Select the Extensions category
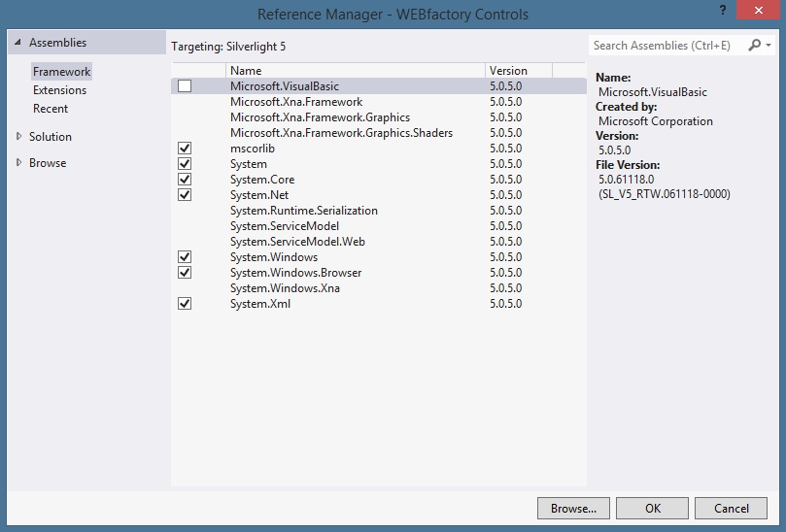The width and height of the screenshot is (786, 532). coord(59,90)
